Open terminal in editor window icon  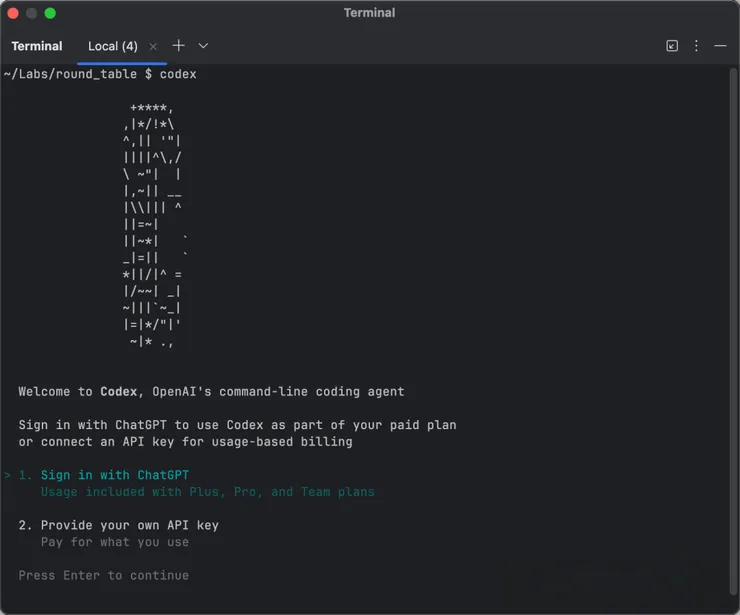coord(672,46)
